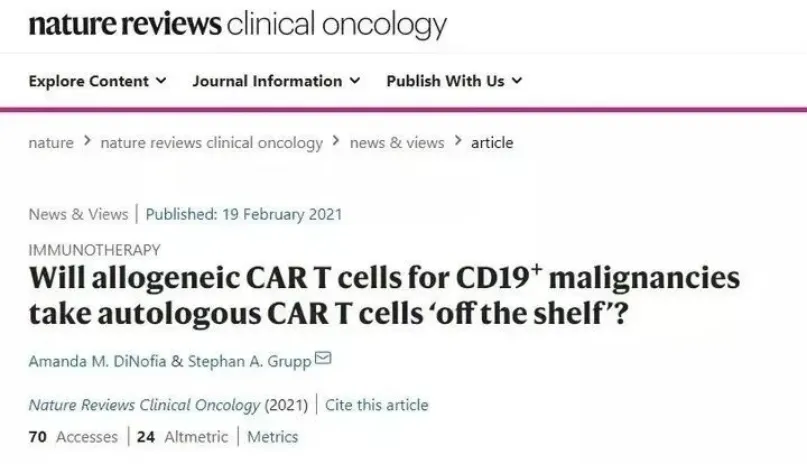808x465 pixels.
Task: Open author Stephan A. Grupp's details
Action: pos(249,361)
